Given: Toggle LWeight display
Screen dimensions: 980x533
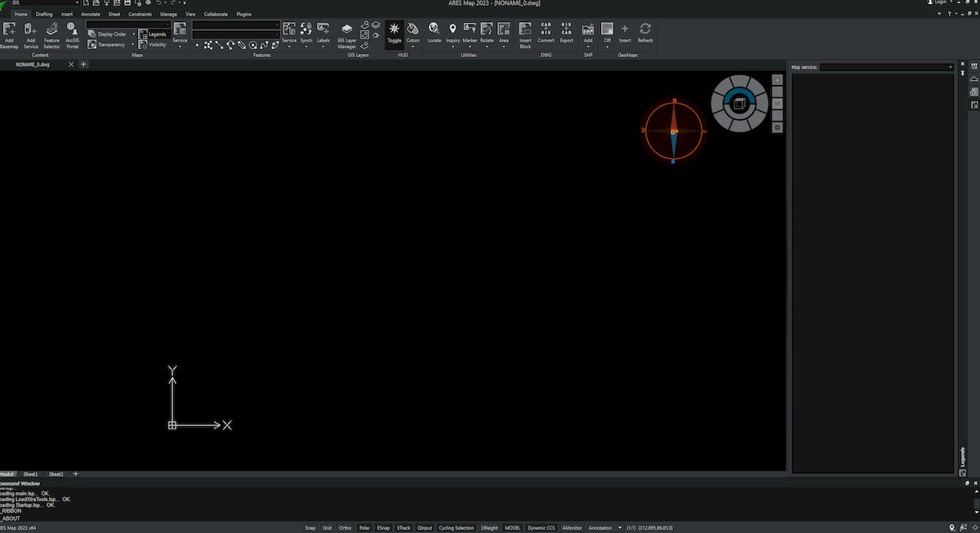Looking at the screenshot, I should (x=489, y=528).
